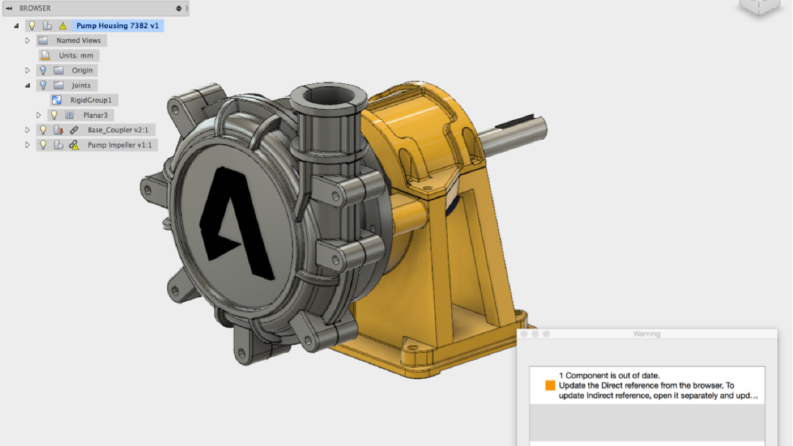Expand the Base_Coupler v2:1 component

pyautogui.click(x=27, y=130)
